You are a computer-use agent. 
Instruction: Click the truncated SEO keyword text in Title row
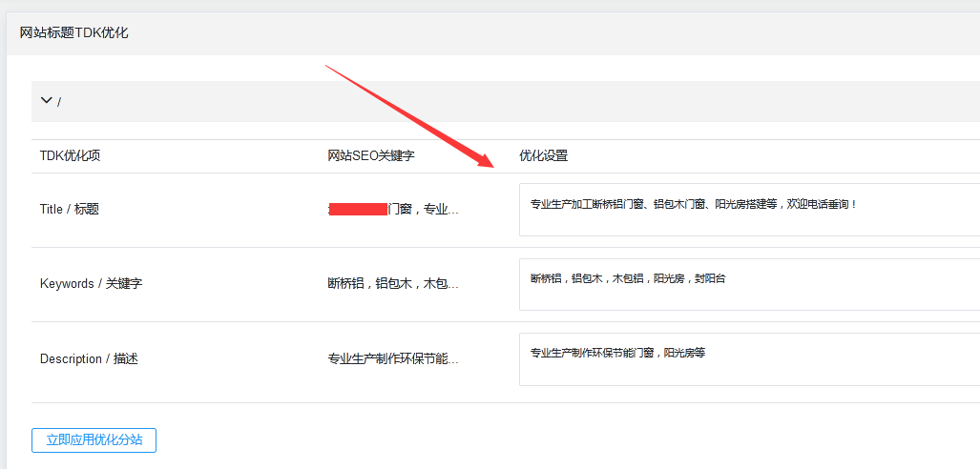(424, 210)
